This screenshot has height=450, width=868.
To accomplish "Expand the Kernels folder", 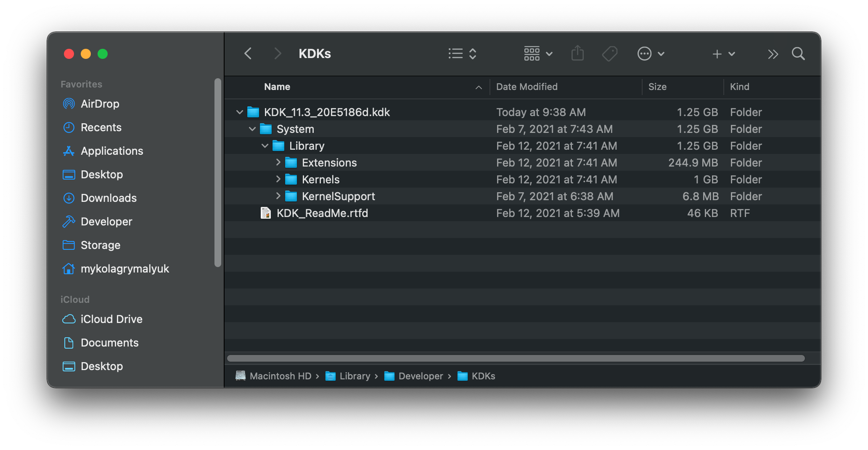I will (x=278, y=179).
